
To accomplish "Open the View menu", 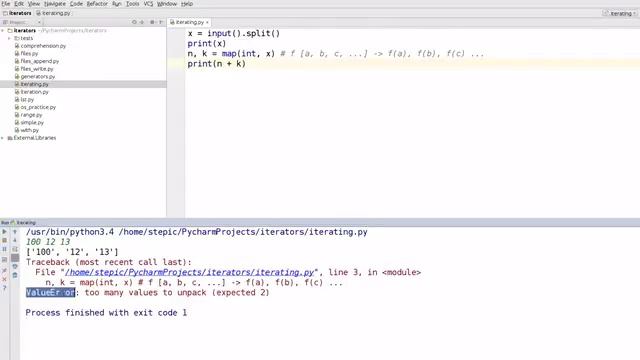I will [x=34, y=4].
